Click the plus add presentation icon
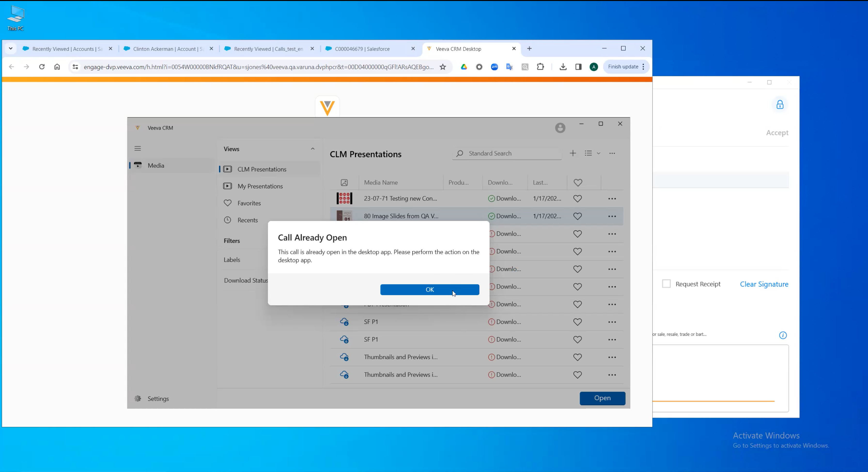 [573, 153]
